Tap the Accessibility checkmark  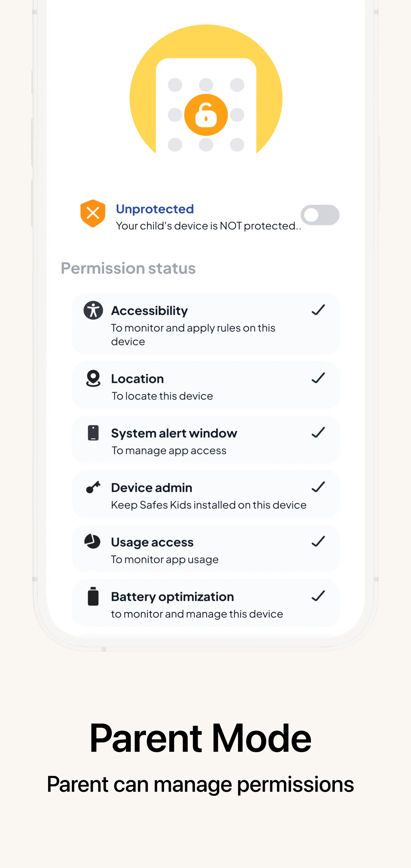tap(318, 310)
